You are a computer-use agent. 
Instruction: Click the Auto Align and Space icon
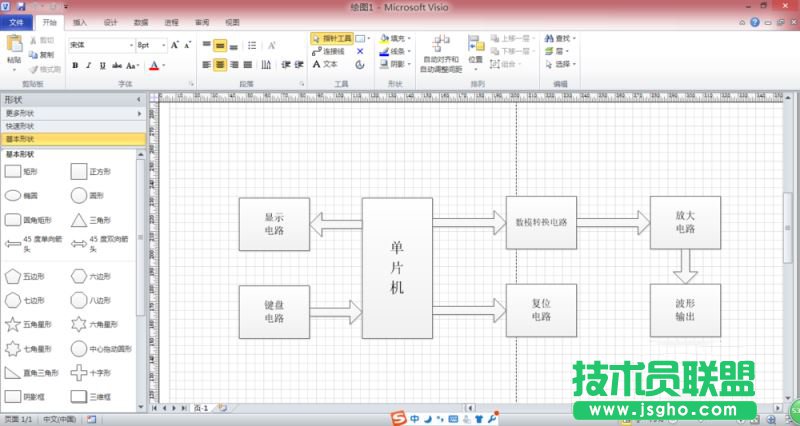[441, 43]
